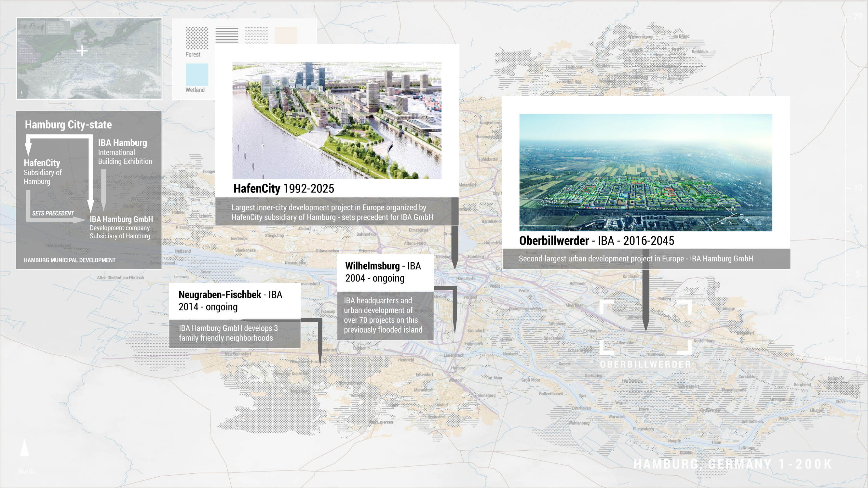Click the 'Neugraben-Fischbek - IBA 2014 - ongoing' title
Screen dimensions: 868x488
[x=230, y=300]
